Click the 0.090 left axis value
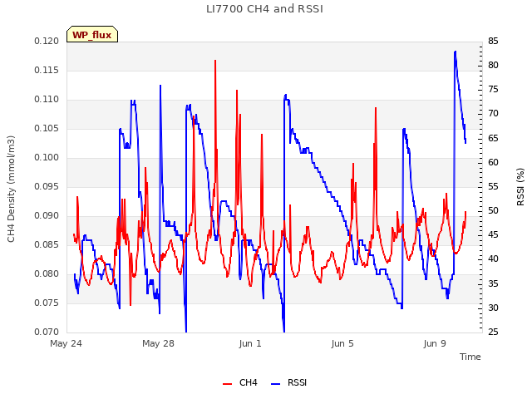This screenshot has height=399, width=532. click(x=47, y=216)
